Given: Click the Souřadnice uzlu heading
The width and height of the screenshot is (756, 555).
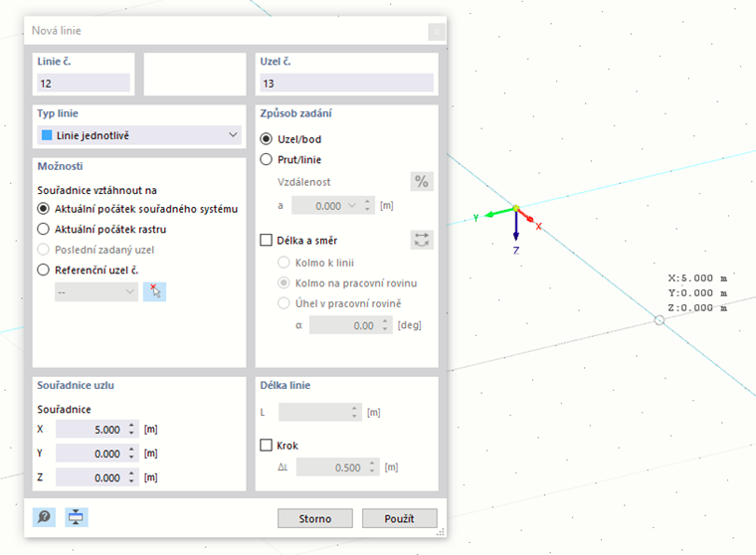Looking at the screenshot, I should [76, 385].
